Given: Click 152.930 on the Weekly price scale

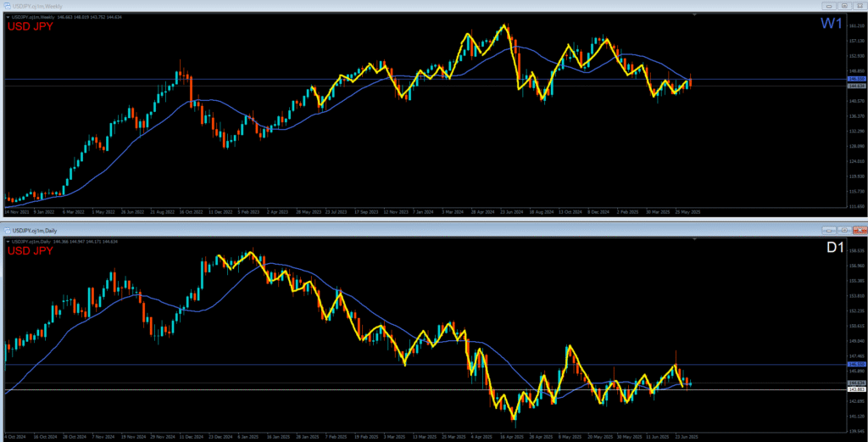Looking at the screenshot, I should click(x=855, y=56).
